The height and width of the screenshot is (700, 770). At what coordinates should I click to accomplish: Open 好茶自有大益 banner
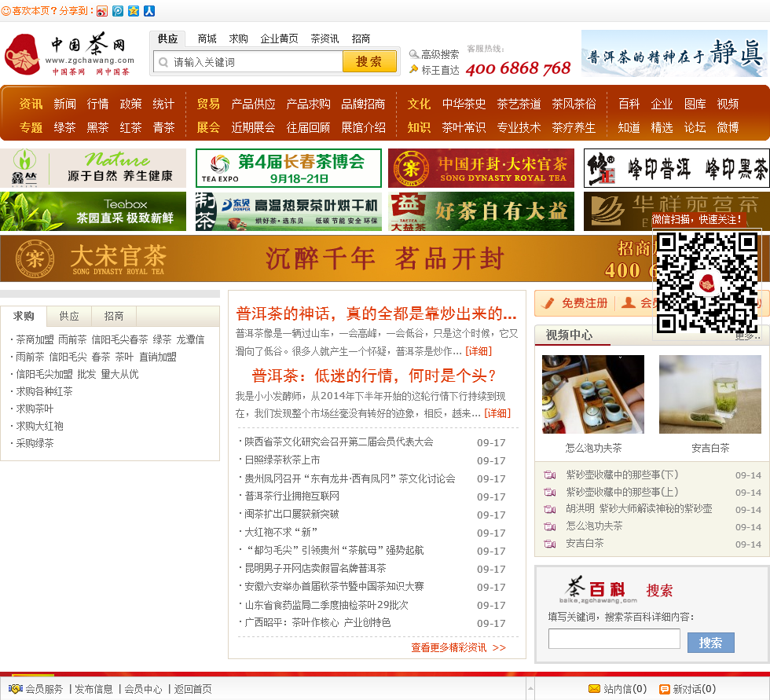(481, 211)
